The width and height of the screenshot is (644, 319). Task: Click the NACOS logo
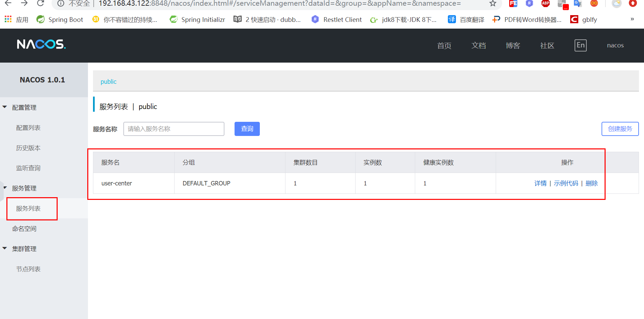pos(41,44)
